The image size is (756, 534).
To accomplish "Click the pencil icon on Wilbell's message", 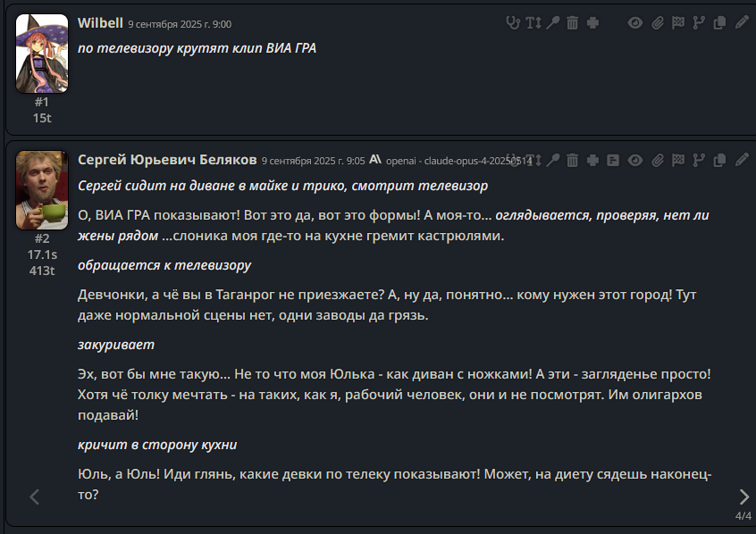I will (x=742, y=23).
